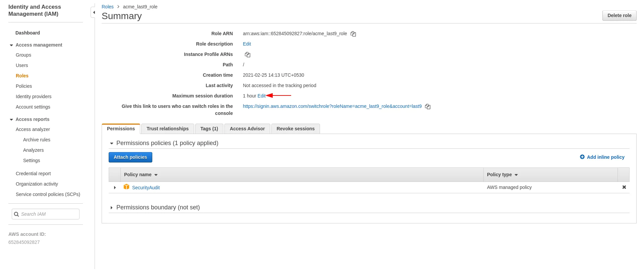
Task: Click the Delete role button
Action: (x=619, y=15)
